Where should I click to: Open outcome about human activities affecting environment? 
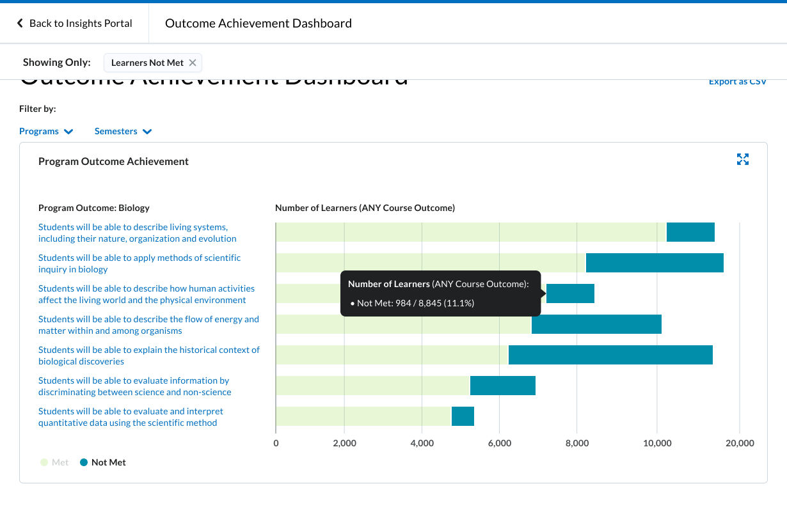coord(146,294)
